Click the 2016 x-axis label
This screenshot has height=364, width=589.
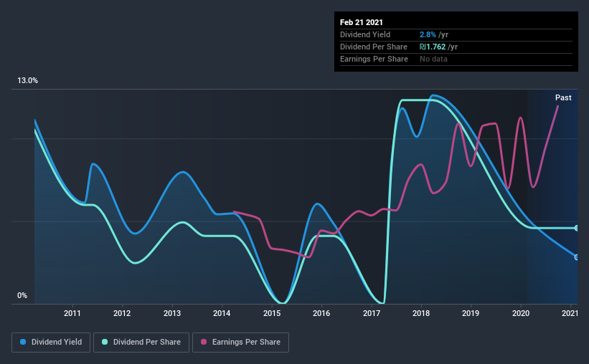tap(321, 313)
